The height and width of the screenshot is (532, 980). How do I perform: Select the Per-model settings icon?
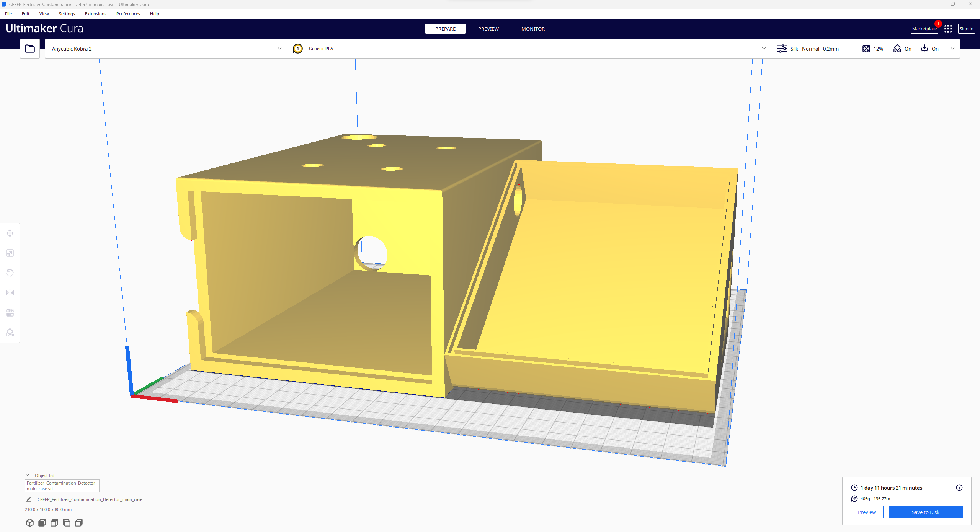[x=10, y=313]
